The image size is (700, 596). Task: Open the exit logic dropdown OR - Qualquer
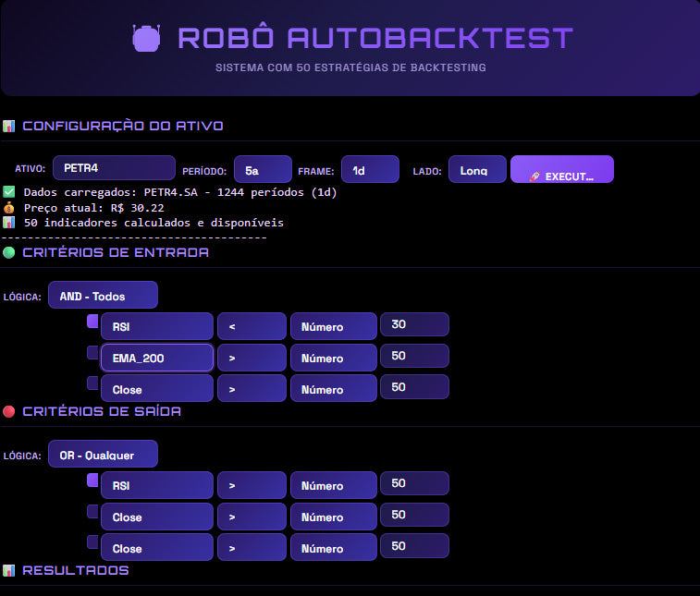click(x=103, y=455)
